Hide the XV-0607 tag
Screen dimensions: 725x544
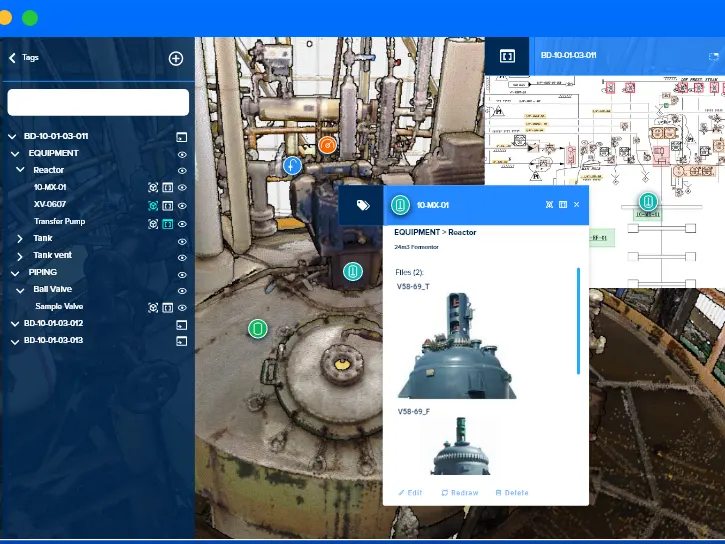coord(182,206)
